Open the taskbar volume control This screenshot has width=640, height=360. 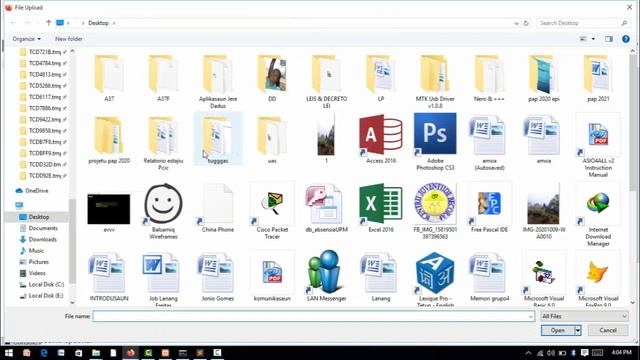point(551,353)
